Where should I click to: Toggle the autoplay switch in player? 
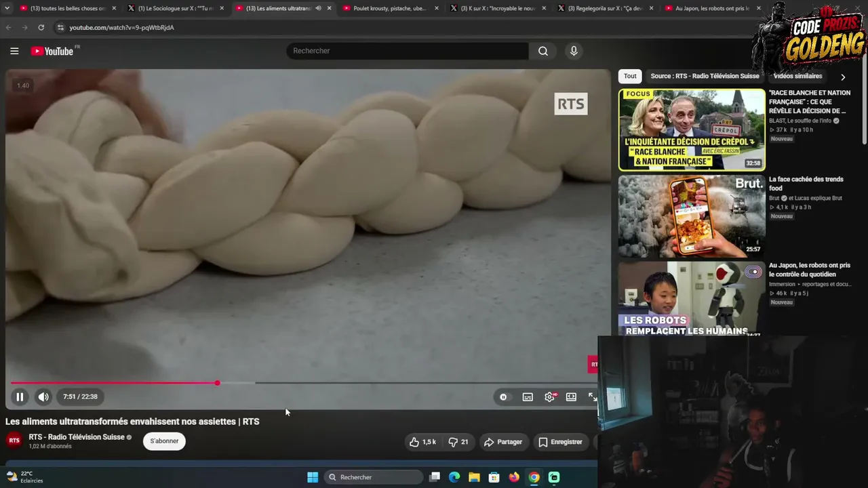tap(503, 396)
